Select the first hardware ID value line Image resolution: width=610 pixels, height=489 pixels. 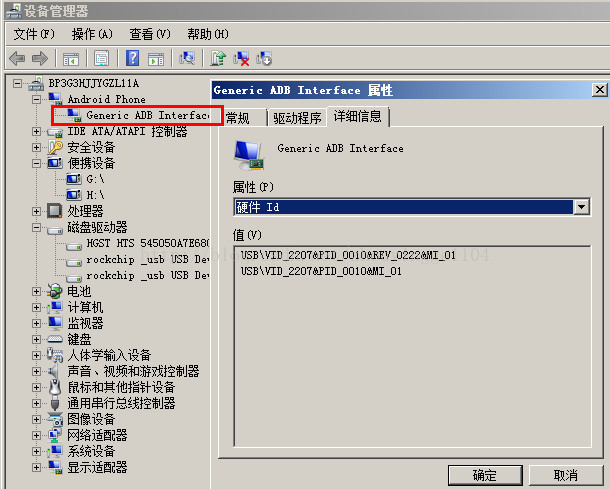pyautogui.click(x=348, y=255)
